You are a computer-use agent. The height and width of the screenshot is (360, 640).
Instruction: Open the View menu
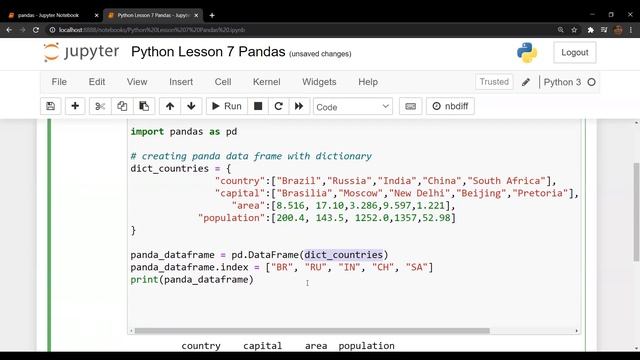click(137, 82)
